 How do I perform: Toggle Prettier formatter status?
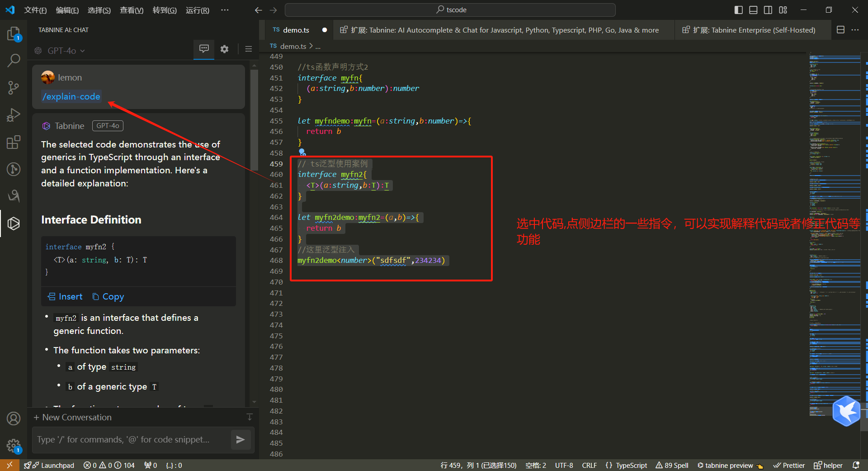click(x=789, y=465)
